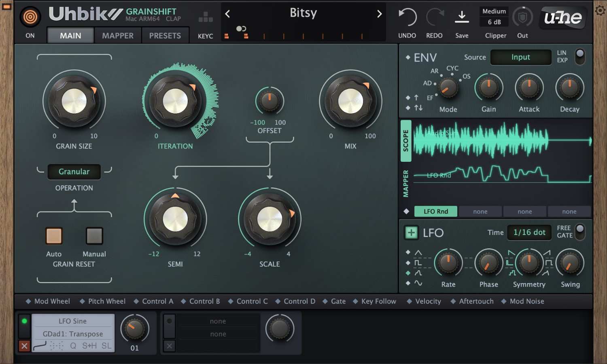Toggle the ON power switch
The width and height of the screenshot is (607, 364).
30,36
